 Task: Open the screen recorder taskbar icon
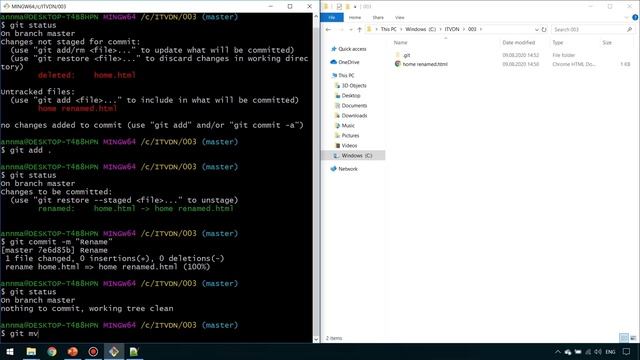pos(93,351)
